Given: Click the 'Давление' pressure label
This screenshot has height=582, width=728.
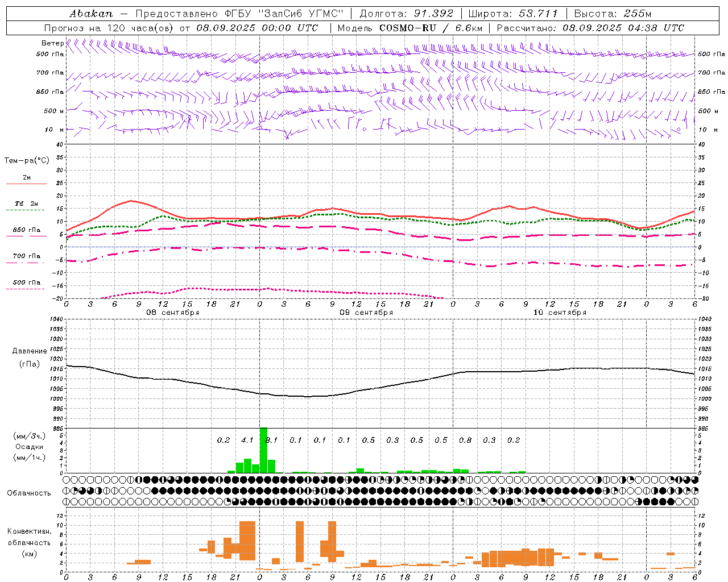Looking at the screenshot, I should (30, 351).
